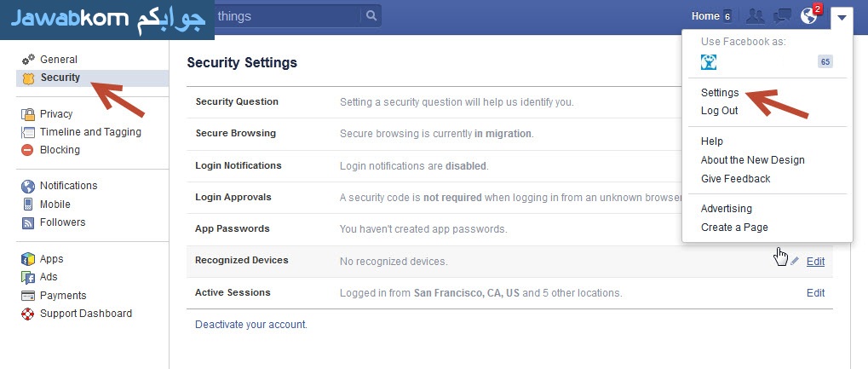The height and width of the screenshot is (369, 868).
Task: Open Support Dashboard lifebuoy item
Action: tap(77, 314)
